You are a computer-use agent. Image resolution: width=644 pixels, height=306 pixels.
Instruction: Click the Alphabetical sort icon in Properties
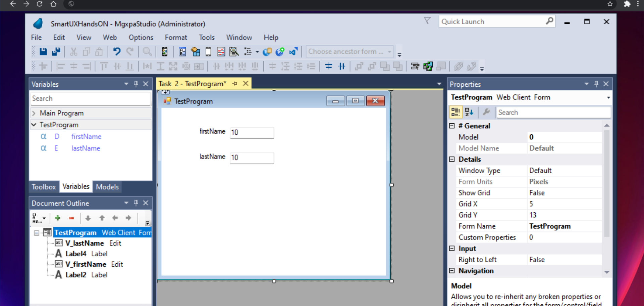tap(469, 112)
